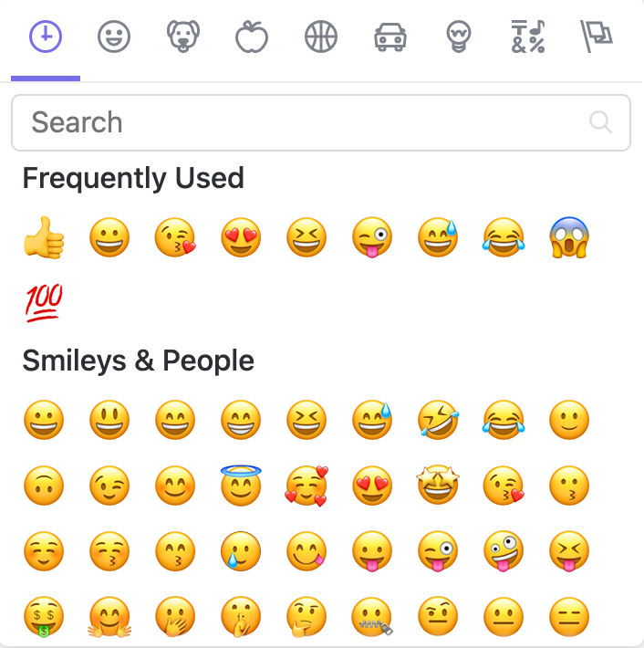Click the magnifying glass search icon

[600, 122]
